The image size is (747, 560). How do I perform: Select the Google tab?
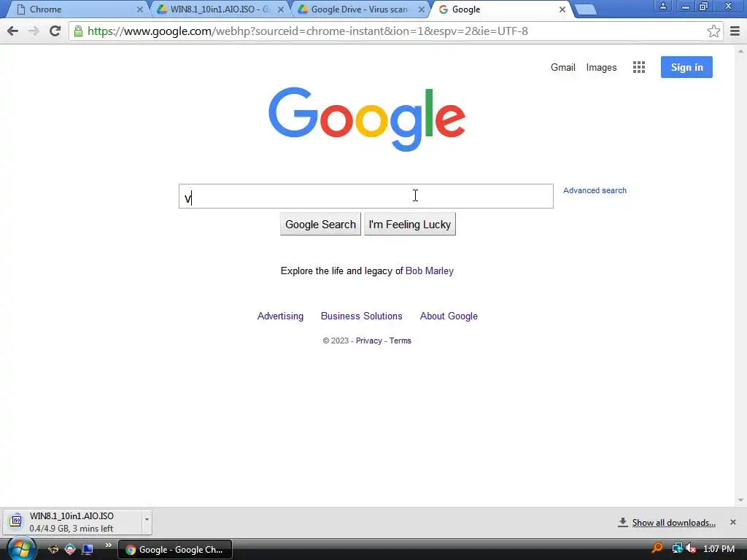(x=500, y=9)
